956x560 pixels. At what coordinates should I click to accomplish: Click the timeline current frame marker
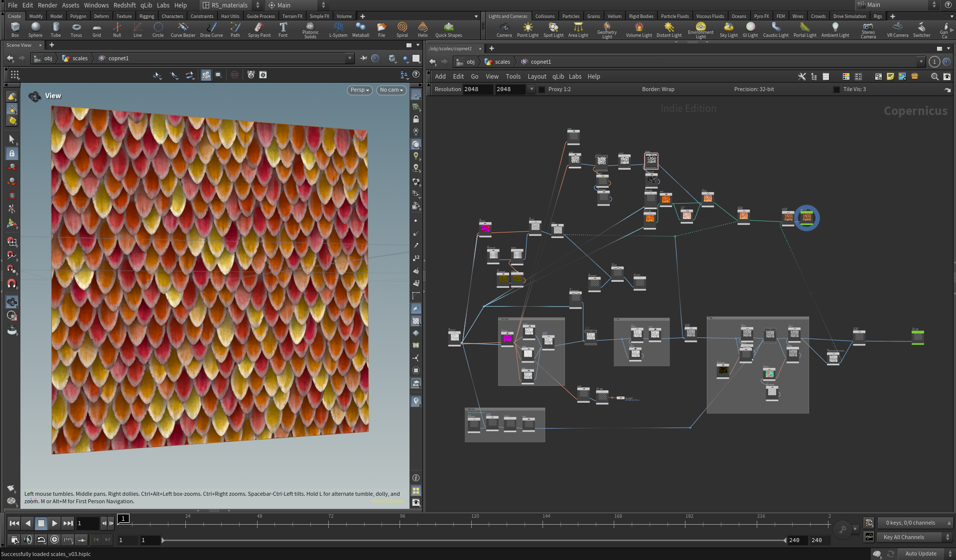pos(124,519)
